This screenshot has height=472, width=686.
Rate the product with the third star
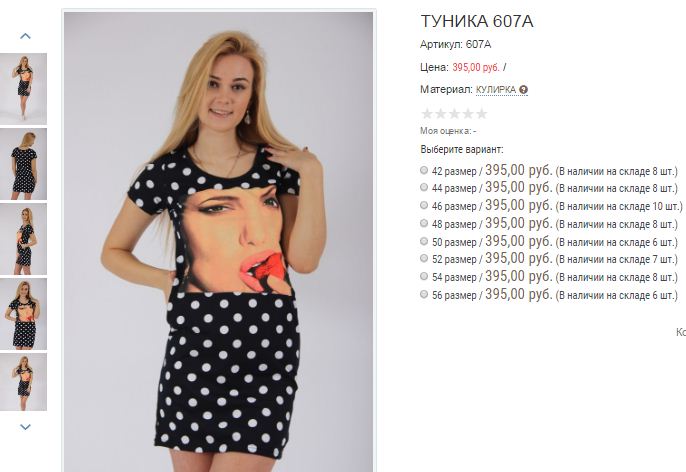pyautogui.click(x=454, y=114)
